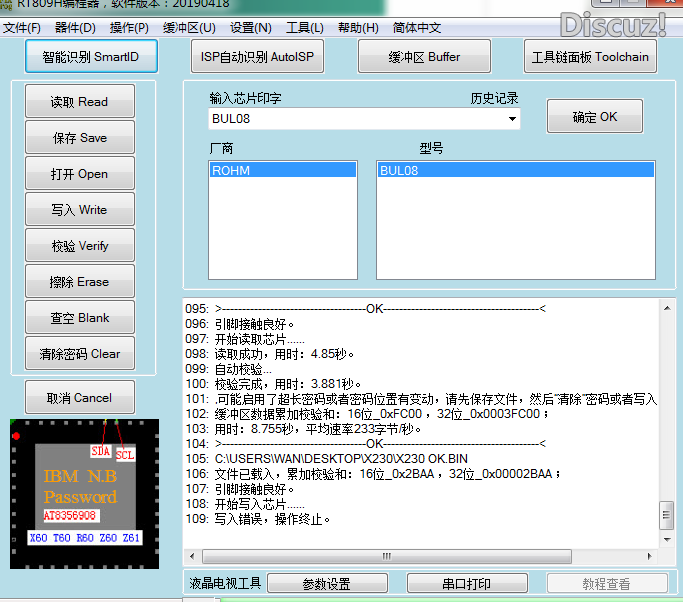Open the 工具(L) menu

[x=304, y=28]
